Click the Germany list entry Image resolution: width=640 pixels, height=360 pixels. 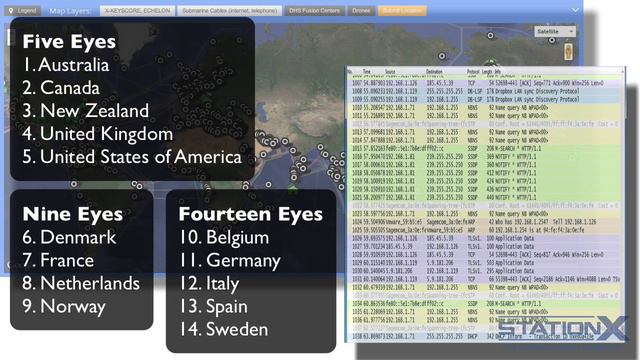tap(230, 261)
